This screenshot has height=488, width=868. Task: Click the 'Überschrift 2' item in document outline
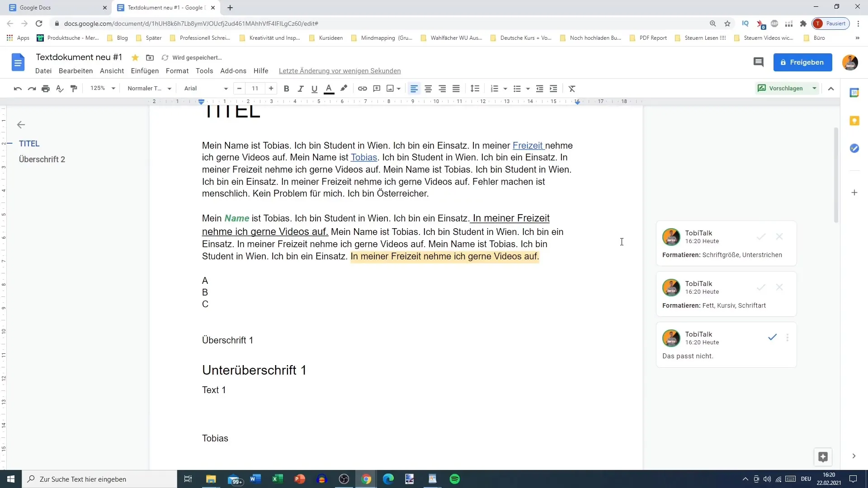coord(42,159)
